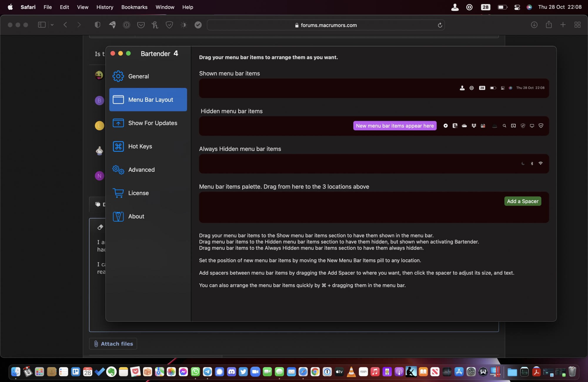Open Trello from the Dock

[76, 372]
